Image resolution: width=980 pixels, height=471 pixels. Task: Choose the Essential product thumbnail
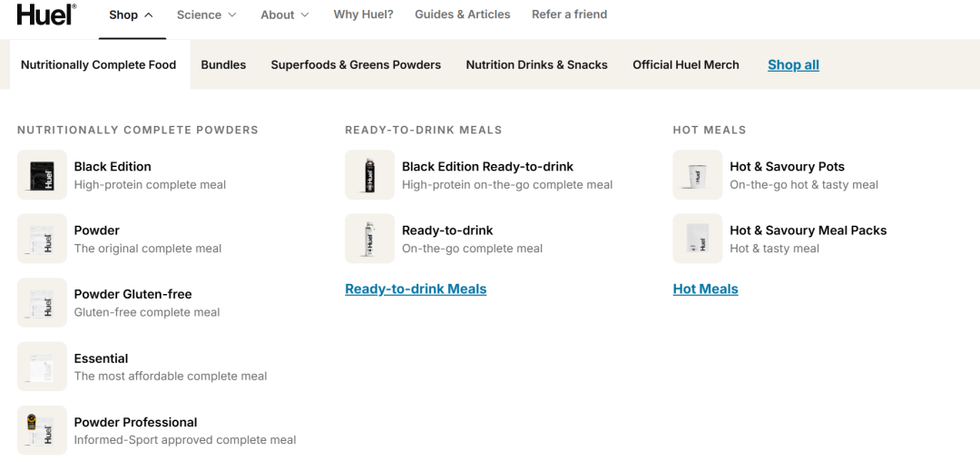(x=42, y=367)
